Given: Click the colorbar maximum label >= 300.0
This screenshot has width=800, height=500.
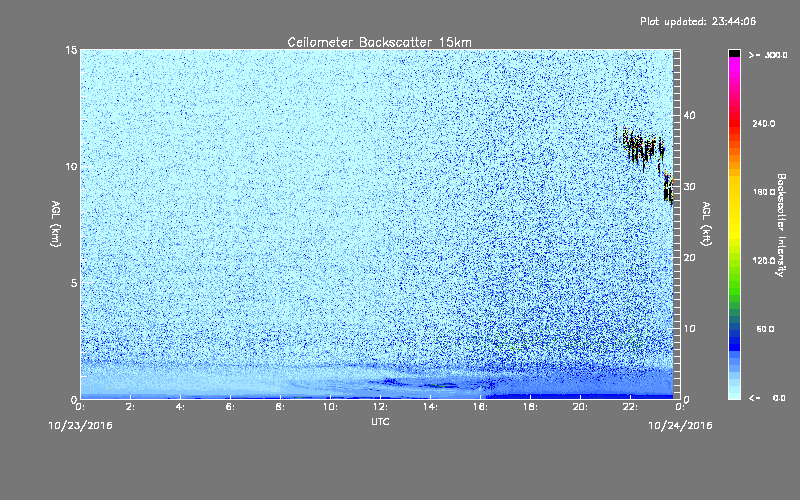Looking at the screenshot, I should tap(768, 55).
